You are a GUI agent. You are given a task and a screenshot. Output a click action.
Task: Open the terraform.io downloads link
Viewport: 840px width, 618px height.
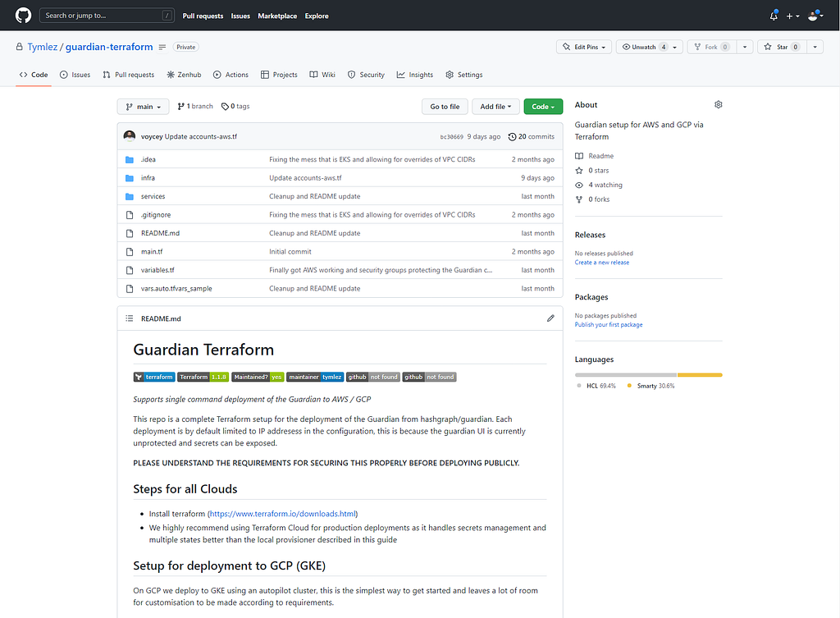[282, 514]
